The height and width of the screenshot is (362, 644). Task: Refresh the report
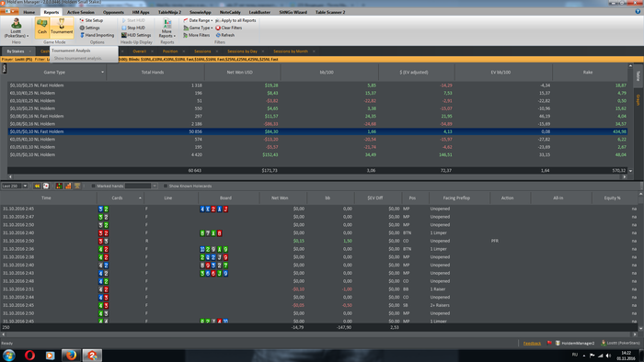point(225,35)
